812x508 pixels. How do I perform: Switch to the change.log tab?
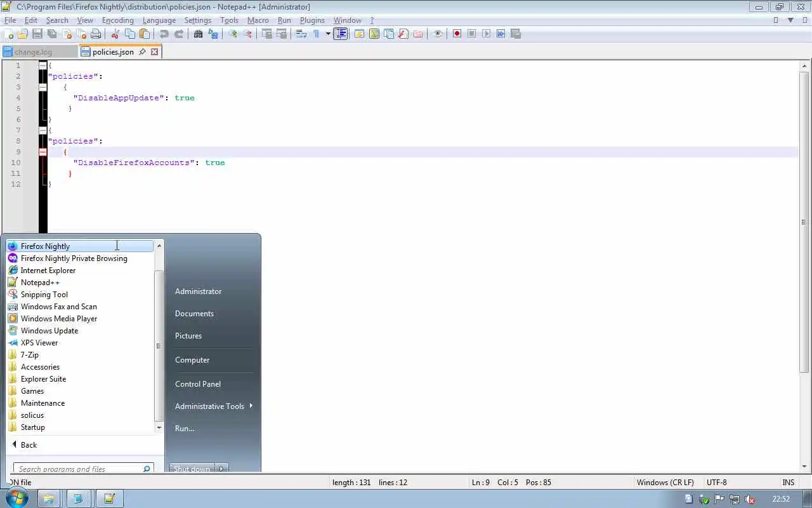coord(39,52)
